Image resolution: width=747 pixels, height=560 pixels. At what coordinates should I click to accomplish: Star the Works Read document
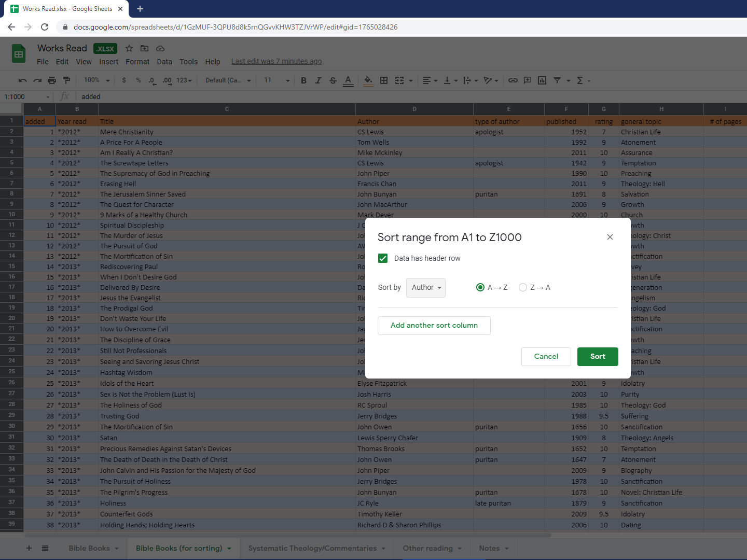(x=129, y=48)
